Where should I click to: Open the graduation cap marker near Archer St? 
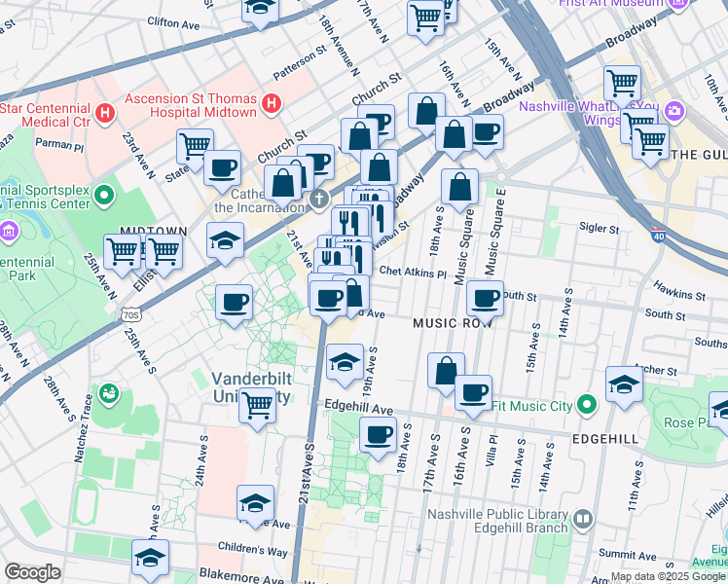point(625,386)
